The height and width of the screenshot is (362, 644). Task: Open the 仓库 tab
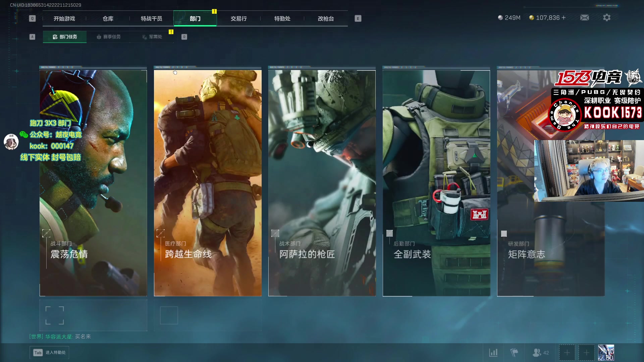coord(108,19)
